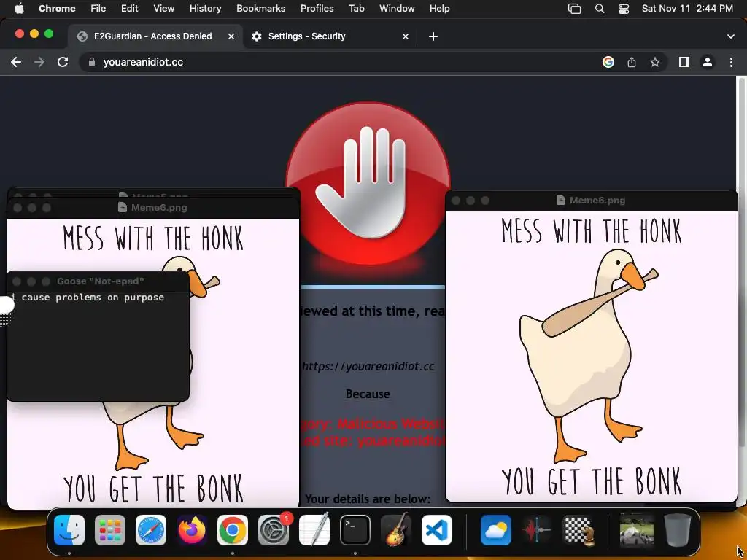The image size is (747, 560).
Task: Launch GarageBand from the Dock
Action: tap(396, 530)
